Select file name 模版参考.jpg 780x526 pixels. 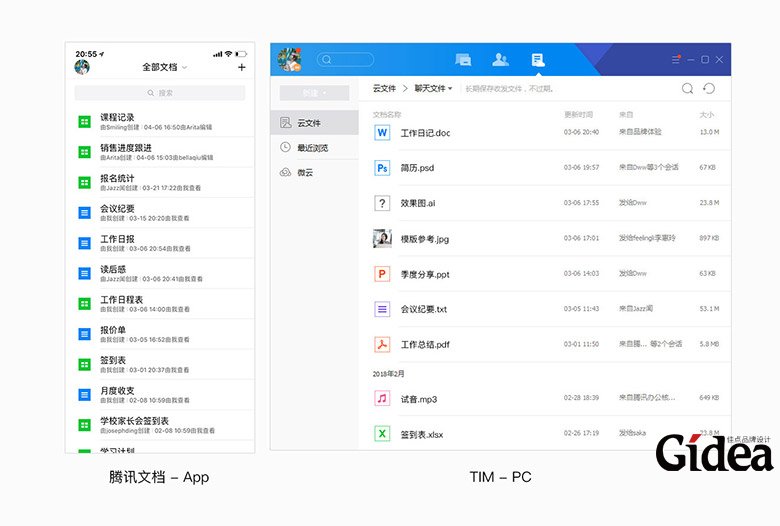pyautogui.click(x=425, y=239)
